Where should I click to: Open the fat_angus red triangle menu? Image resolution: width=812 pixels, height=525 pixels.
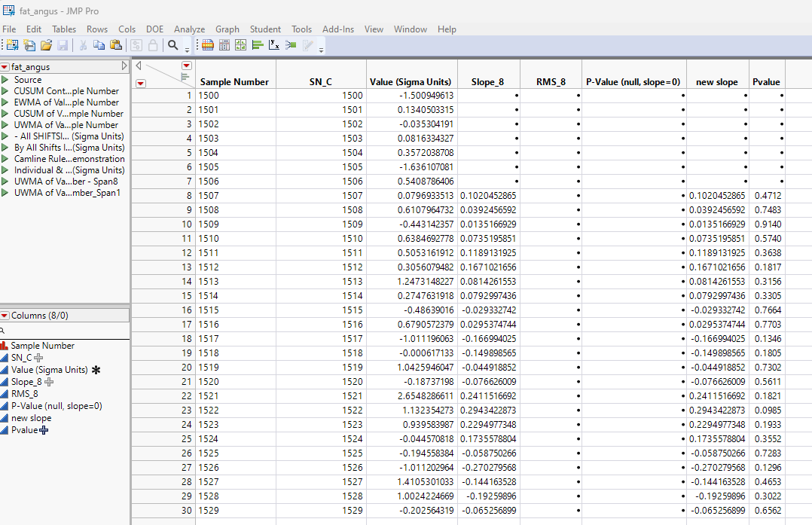(x=5, y=67)
